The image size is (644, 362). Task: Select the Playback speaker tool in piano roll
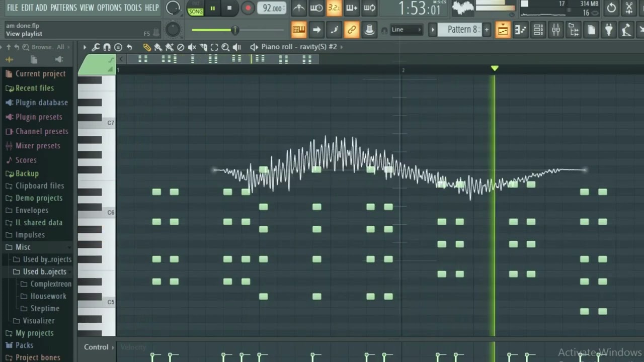click(x=236, y=47)
